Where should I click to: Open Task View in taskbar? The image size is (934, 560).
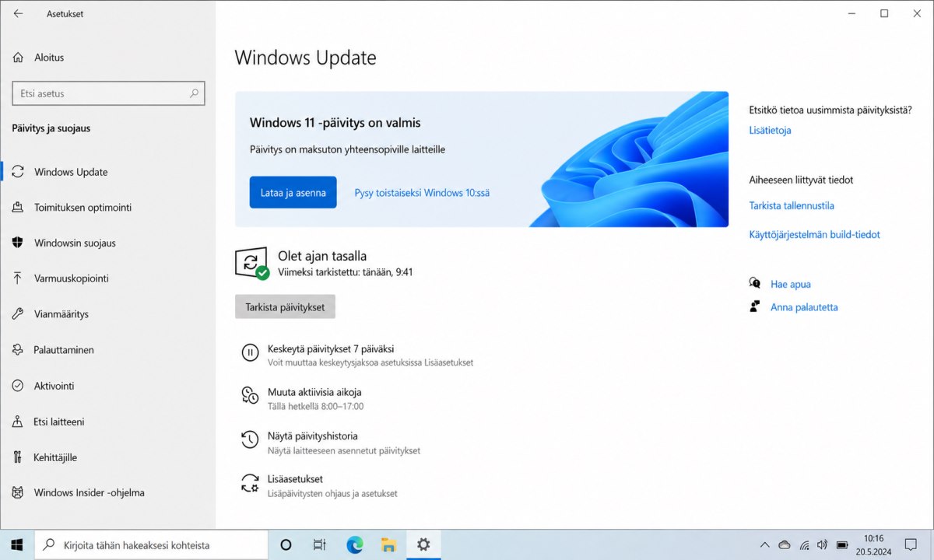point(319,545)
